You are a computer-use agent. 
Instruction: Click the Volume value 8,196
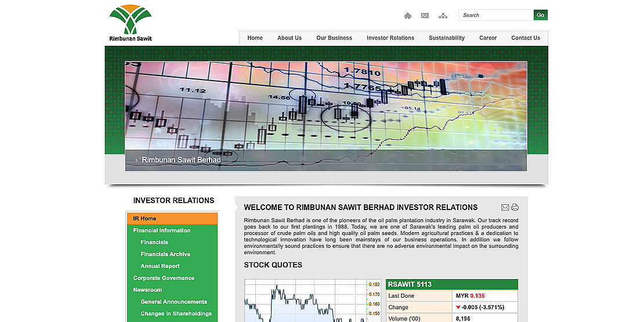(x=463, y=319)
